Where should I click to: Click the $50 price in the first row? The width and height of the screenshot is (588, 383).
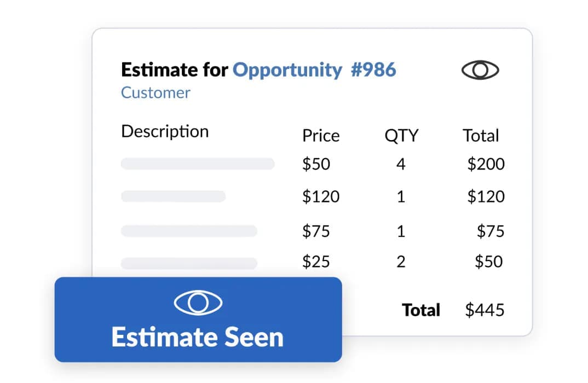316,164
